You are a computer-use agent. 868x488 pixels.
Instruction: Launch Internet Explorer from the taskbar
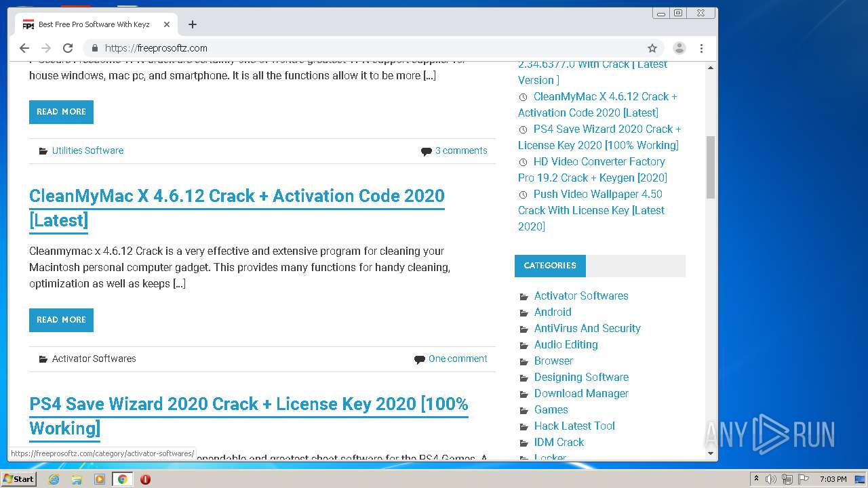pyautogui.click(x=54, y=479)
